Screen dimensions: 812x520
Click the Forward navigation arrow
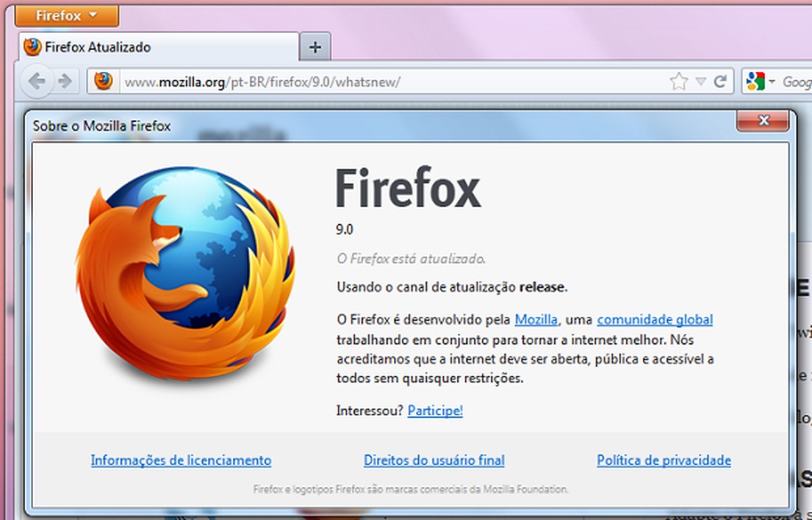(x=65, y=80)
